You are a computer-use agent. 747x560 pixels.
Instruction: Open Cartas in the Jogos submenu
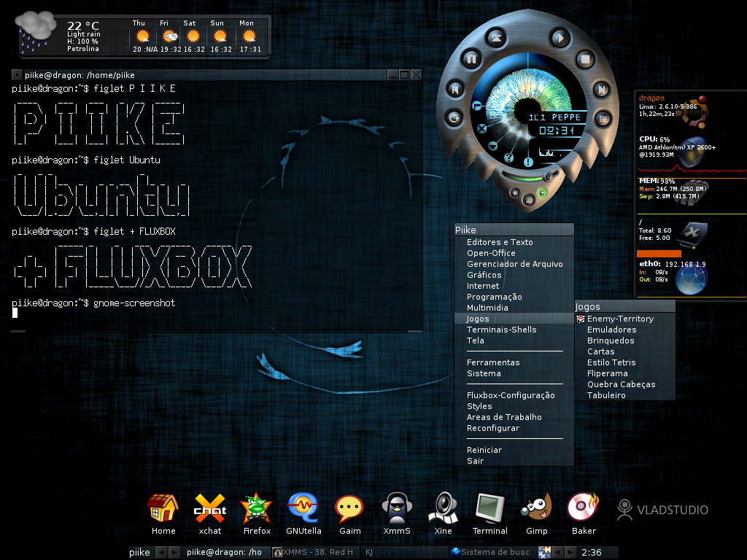tap(625, 351)
